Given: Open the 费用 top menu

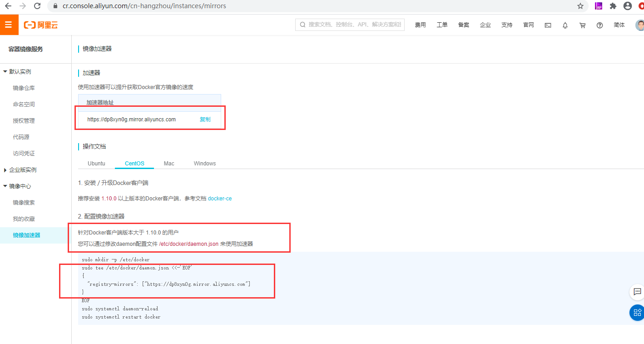Looking at the screenshot, I should click(421, 25).
